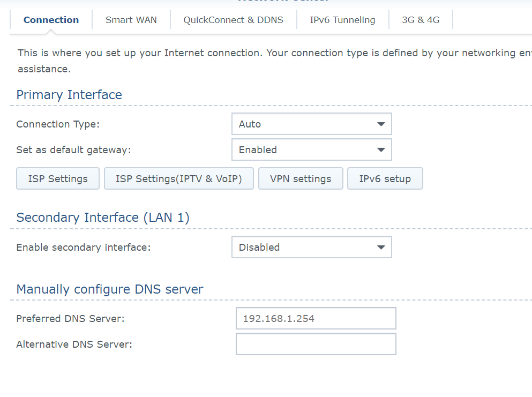Open the Connection Type dropdown
The height and width of the screenshot is (397, 532).
tap(311, 124)
